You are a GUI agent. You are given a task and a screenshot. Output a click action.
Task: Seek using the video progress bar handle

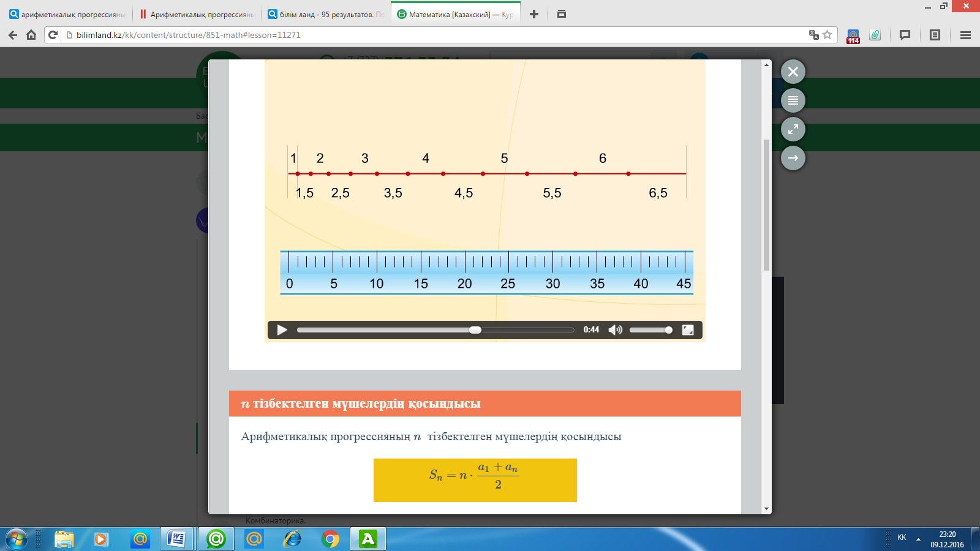click(475, 330)
